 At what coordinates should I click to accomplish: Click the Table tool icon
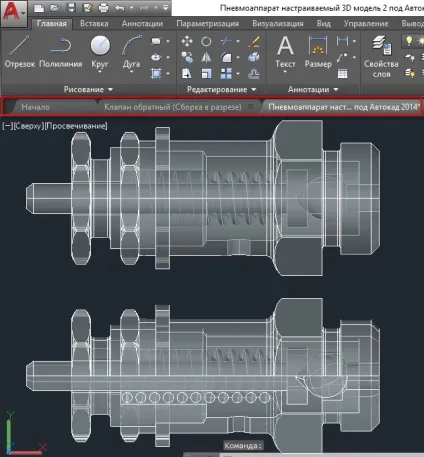pos(342,74)
